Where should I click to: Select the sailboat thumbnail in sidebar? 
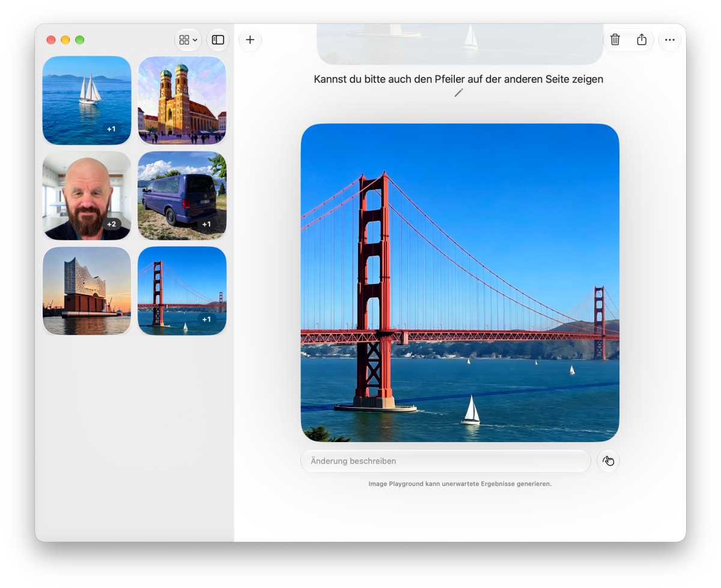click(x=87, y=100)
